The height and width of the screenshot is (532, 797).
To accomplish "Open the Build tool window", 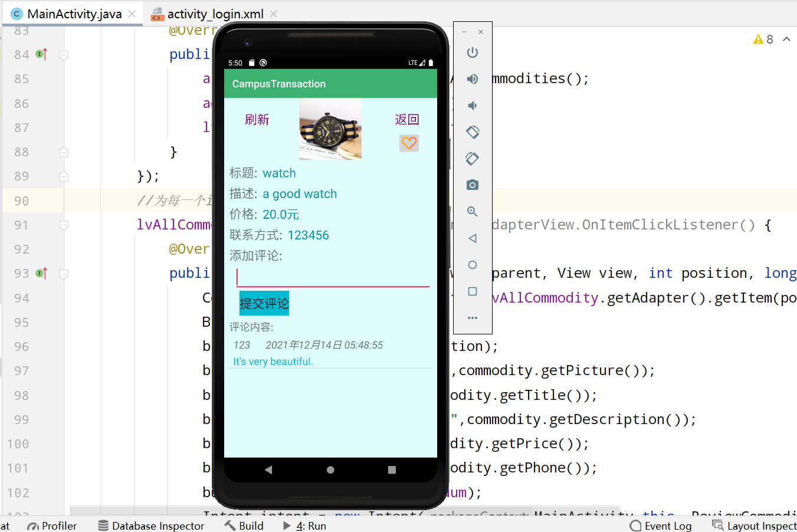I will [244, 526].
